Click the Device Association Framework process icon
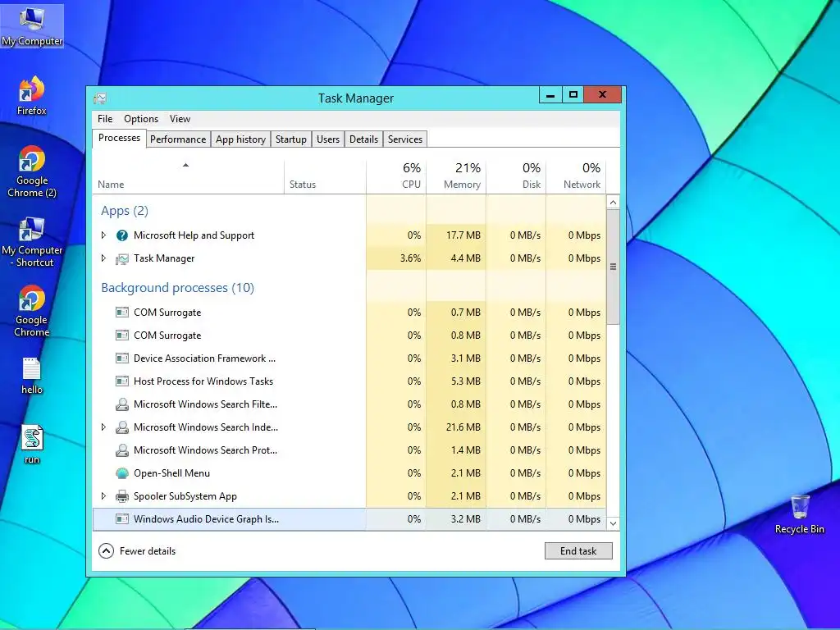Viewport: 840px width, 630px height. [122, 358]
